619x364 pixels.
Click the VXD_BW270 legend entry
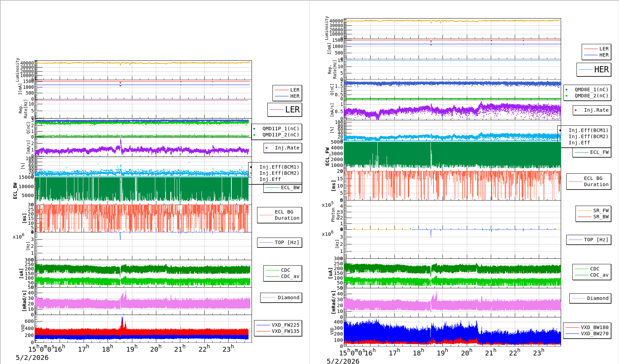pyautogui.click(x=587, y=333)
